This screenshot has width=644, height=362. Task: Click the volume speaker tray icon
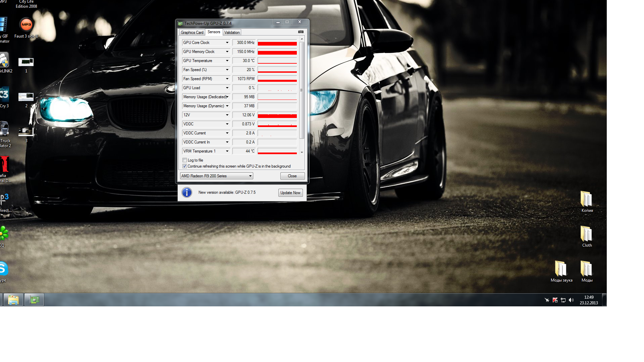pos(571,300)
